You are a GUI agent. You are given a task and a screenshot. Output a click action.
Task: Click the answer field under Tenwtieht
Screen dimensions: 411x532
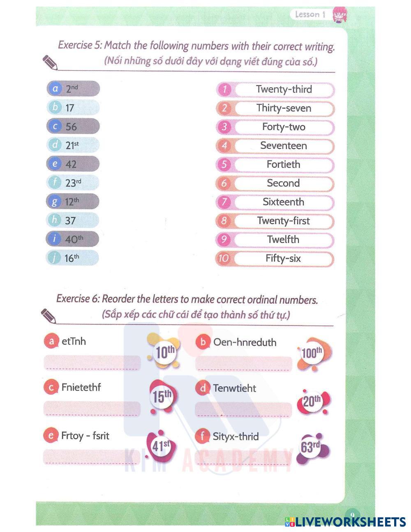coord(244,409)
